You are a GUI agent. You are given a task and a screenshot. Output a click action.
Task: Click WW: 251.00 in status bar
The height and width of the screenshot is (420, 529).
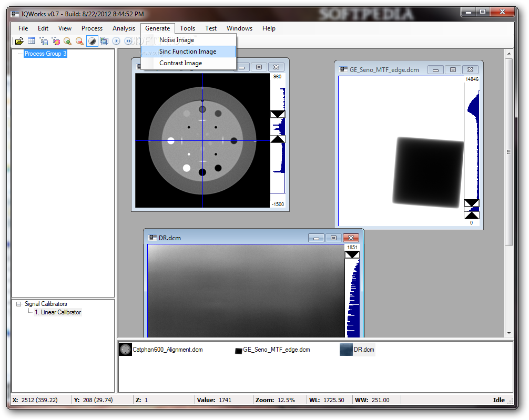372,400
